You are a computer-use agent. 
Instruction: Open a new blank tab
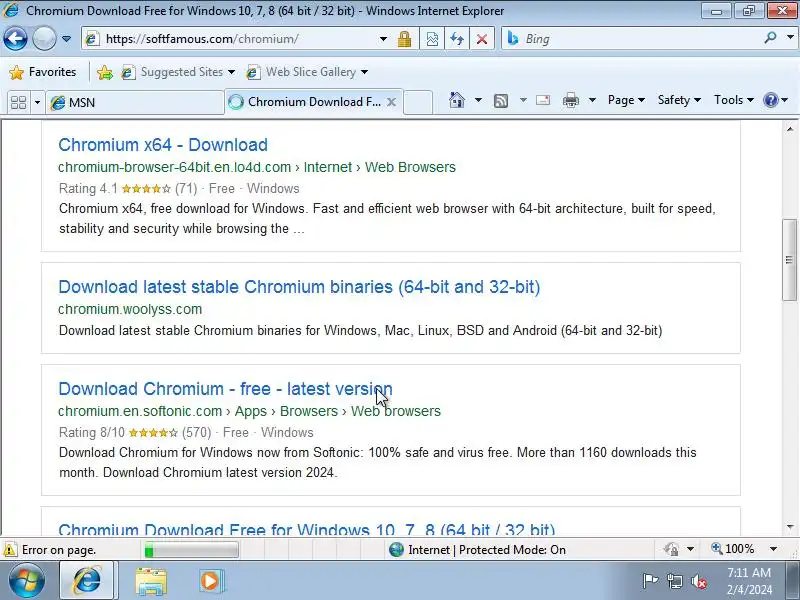pyautogui.click(x=418, y=102)
